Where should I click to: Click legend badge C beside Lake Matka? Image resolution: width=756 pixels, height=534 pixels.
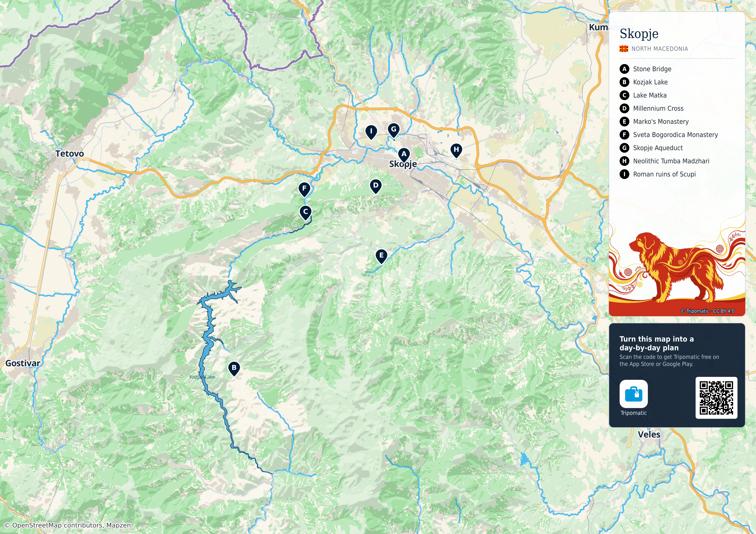click(x=624, y=95)
